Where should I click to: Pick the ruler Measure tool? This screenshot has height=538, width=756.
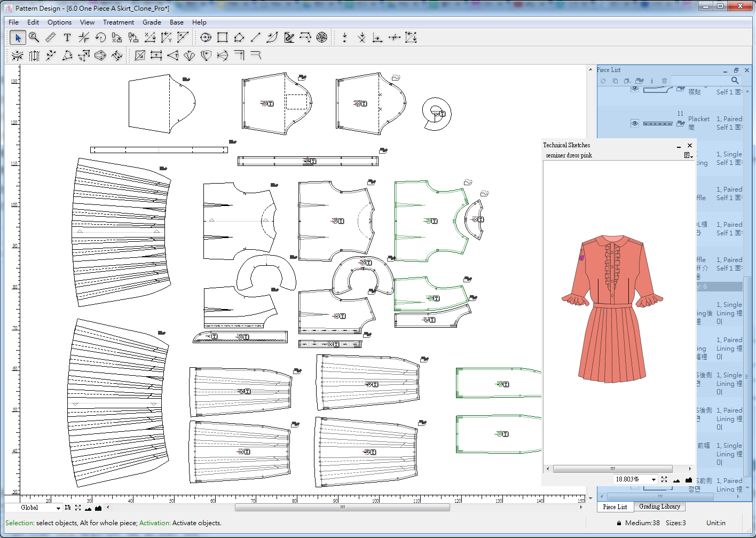50,37
